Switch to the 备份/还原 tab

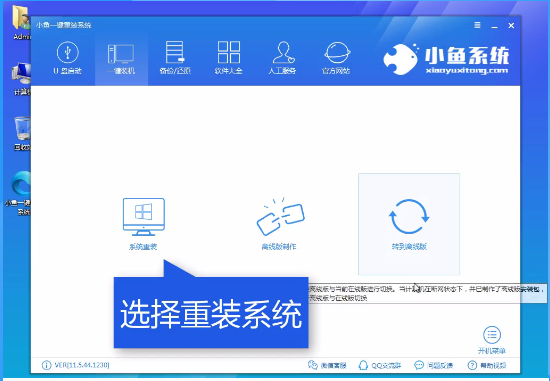pos(175,58)
